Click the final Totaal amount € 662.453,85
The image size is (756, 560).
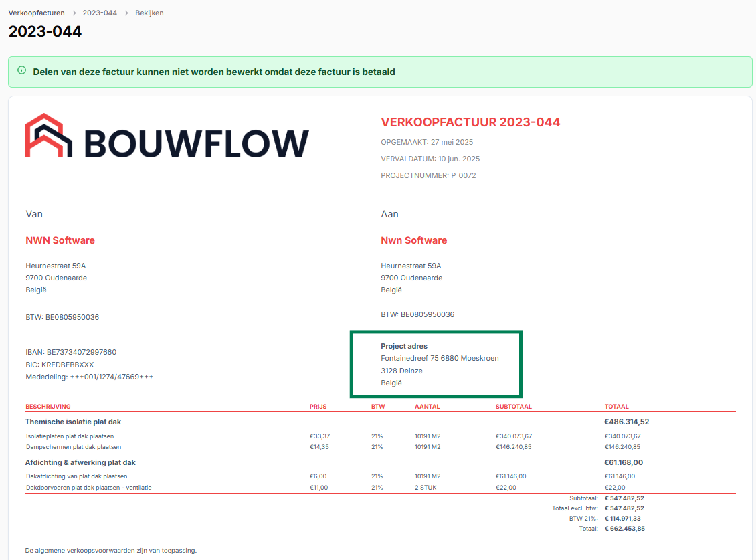(624, 529)
